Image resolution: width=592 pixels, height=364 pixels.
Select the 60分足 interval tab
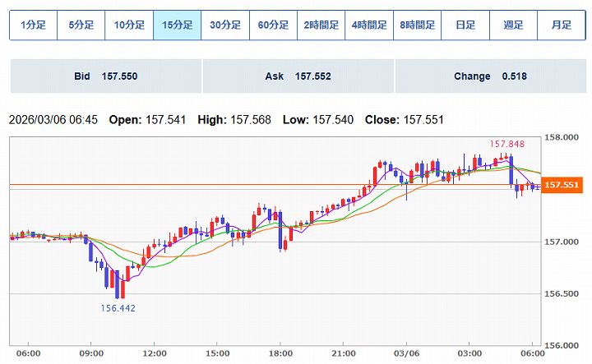pyautogui.click(x=273, y=25)
